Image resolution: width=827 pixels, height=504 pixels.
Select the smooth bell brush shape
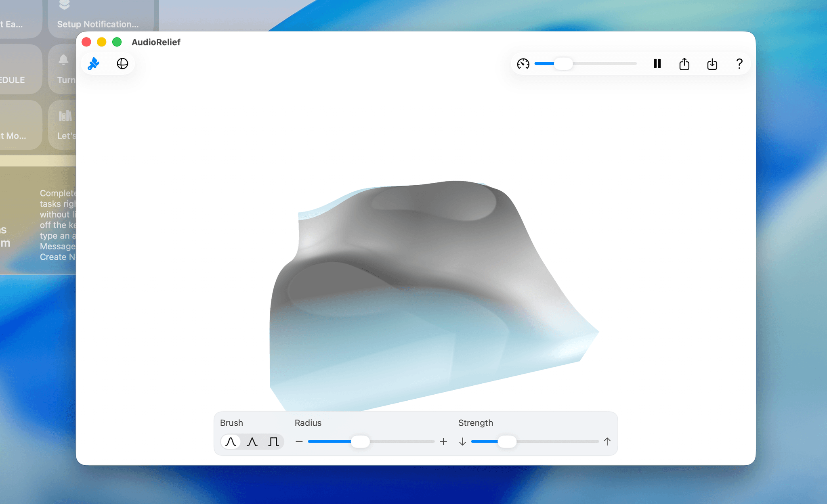231,441
